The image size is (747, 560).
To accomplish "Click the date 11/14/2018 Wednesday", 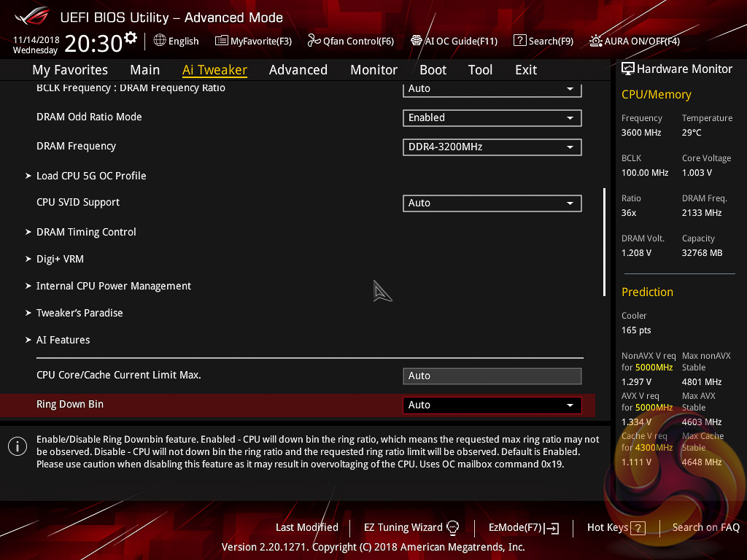I will [x=36, y=44].
